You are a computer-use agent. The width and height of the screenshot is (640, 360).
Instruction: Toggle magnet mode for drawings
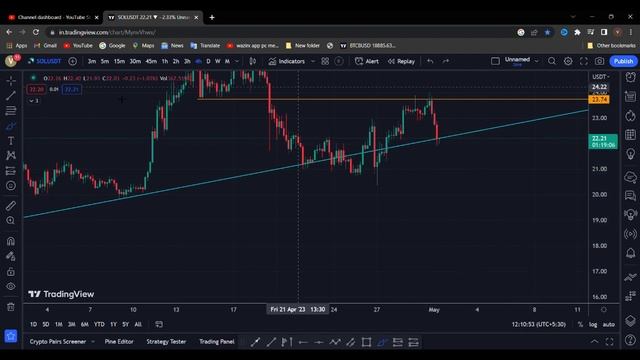point(11,241)
